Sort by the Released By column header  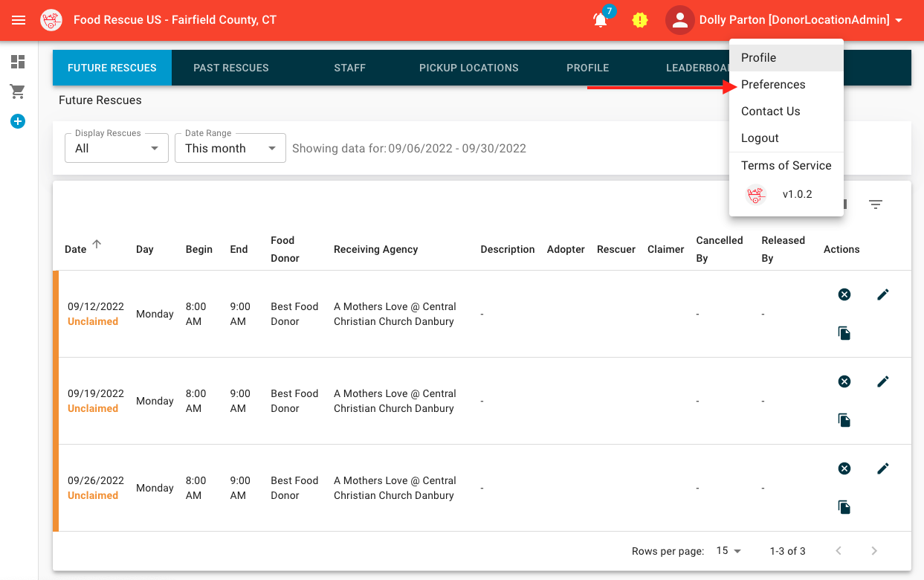[784, 250]
